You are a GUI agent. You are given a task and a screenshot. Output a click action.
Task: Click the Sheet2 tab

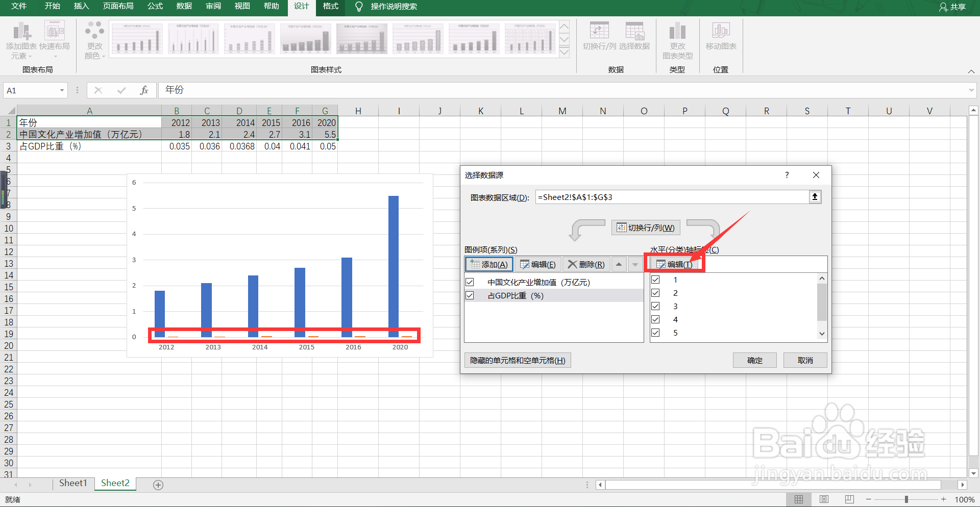coord(115,484)
